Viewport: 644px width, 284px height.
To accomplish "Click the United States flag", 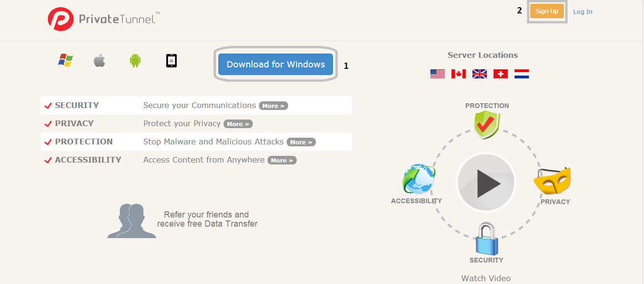I will pyautogui.click(x=438, y=74).
